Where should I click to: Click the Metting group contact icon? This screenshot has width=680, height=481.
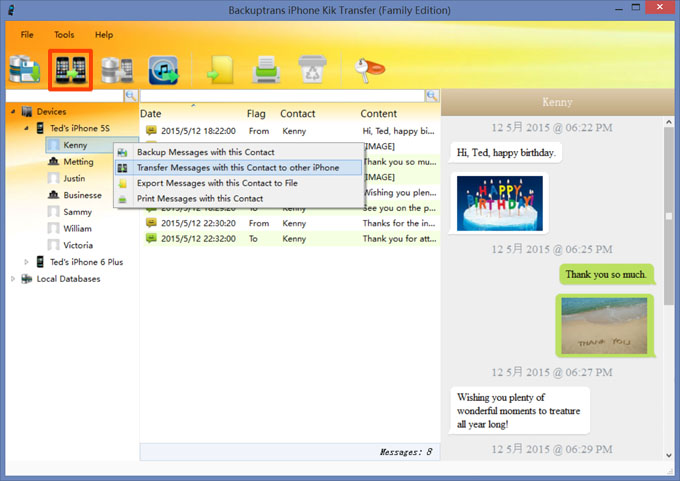(x=53, y=161)
